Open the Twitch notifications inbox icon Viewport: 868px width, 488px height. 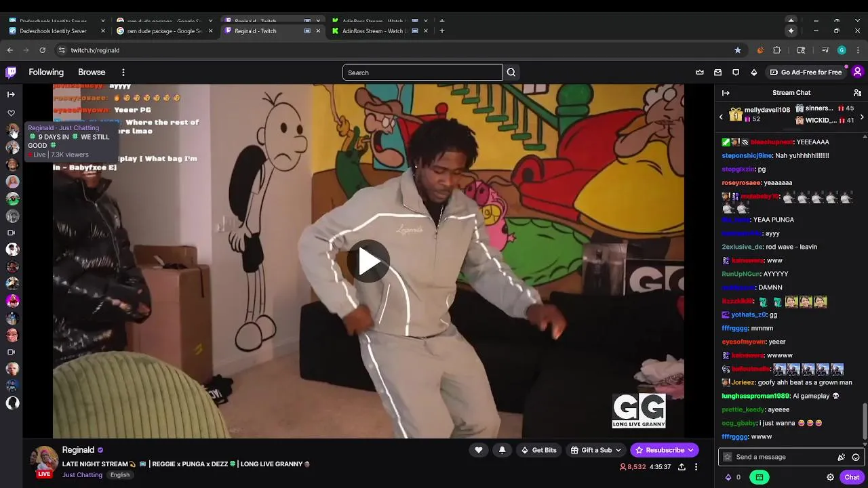(x=718, y=73)
